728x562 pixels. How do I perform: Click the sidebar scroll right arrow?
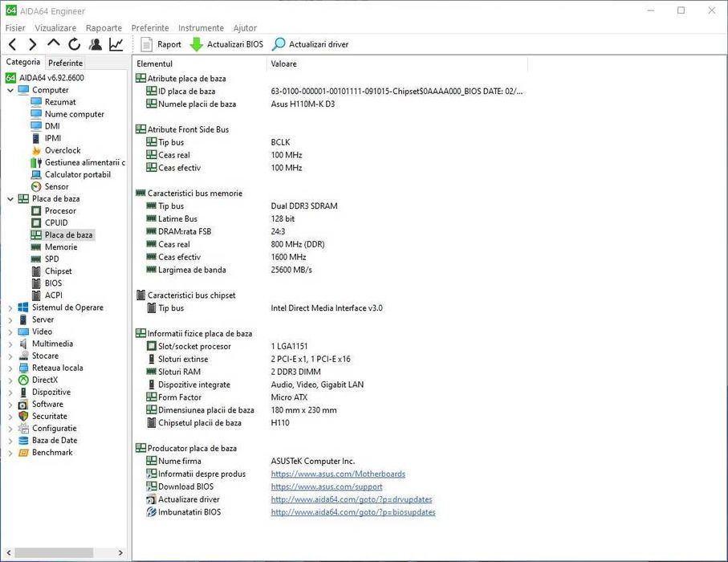point(120,552)
